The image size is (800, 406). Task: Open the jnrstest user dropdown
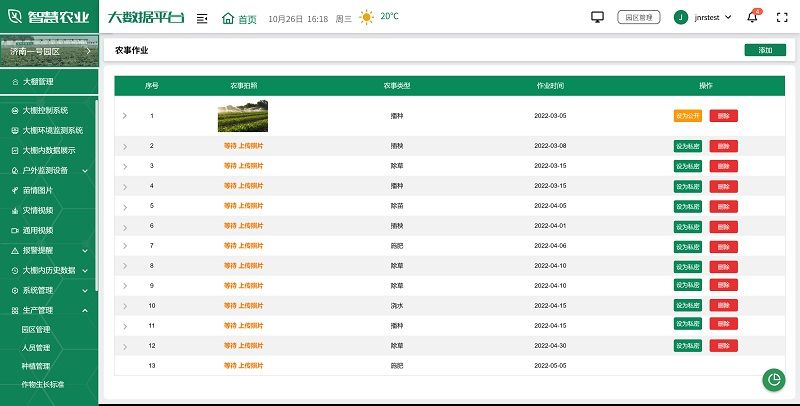pos(703,17)
